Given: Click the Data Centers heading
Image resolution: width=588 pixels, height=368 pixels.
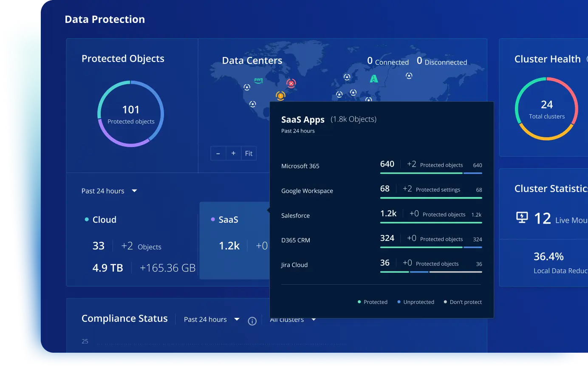Looking at the screenshot, I should (252, 61).
